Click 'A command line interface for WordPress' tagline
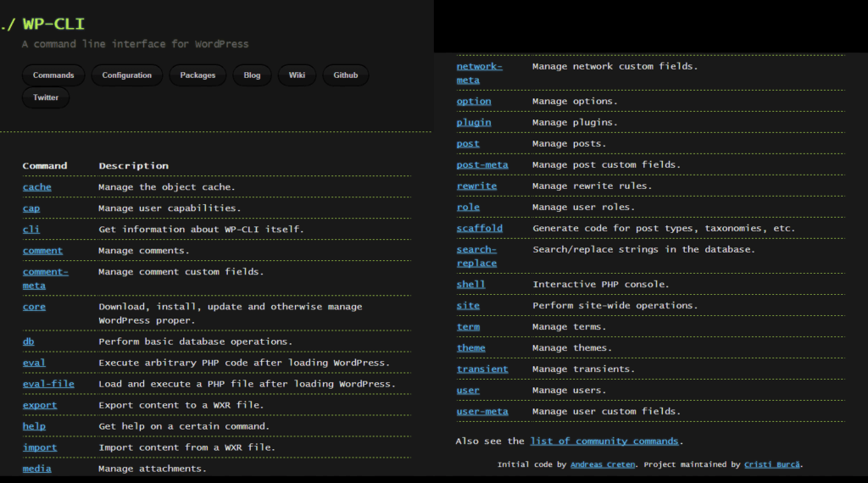The height and width of the screenshot is (483, 868). tap(135, 44)
